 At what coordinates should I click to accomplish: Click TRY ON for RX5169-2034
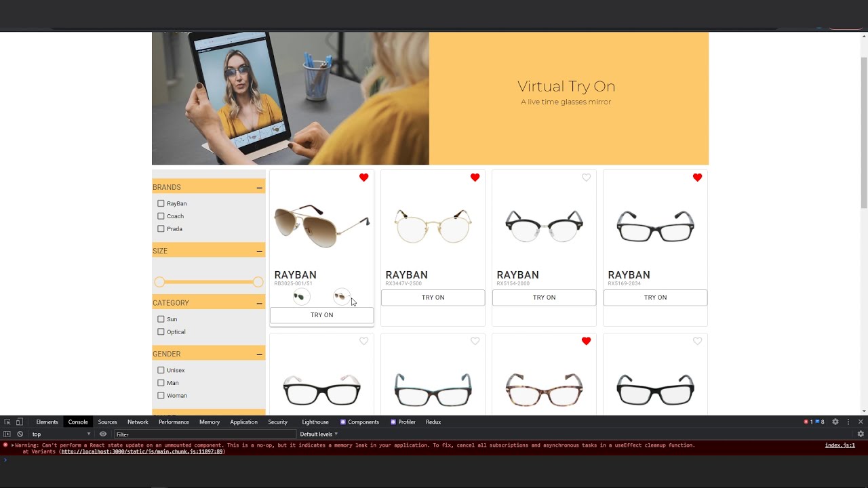(655, 298)
